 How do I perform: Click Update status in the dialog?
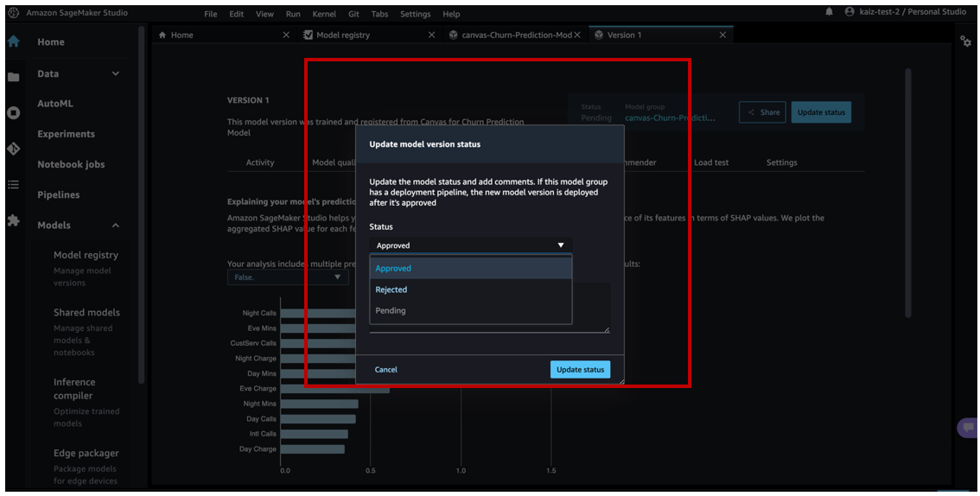(x=580, y=369)
